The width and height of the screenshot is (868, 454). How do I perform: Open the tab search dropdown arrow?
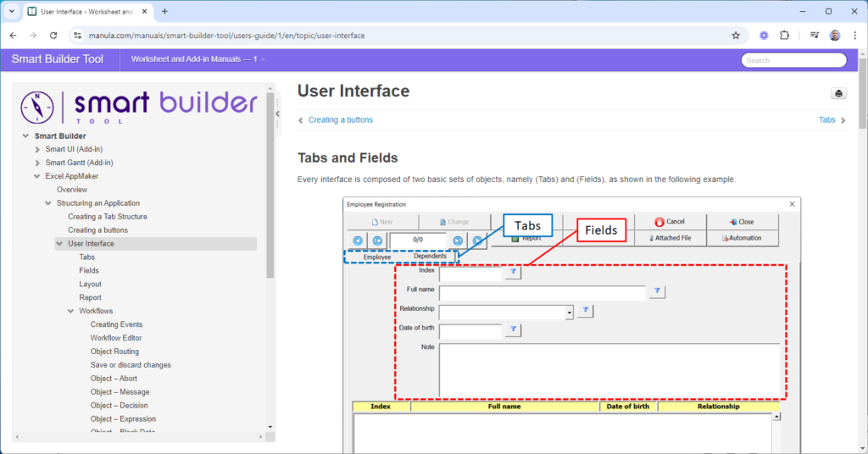[12, 11]
